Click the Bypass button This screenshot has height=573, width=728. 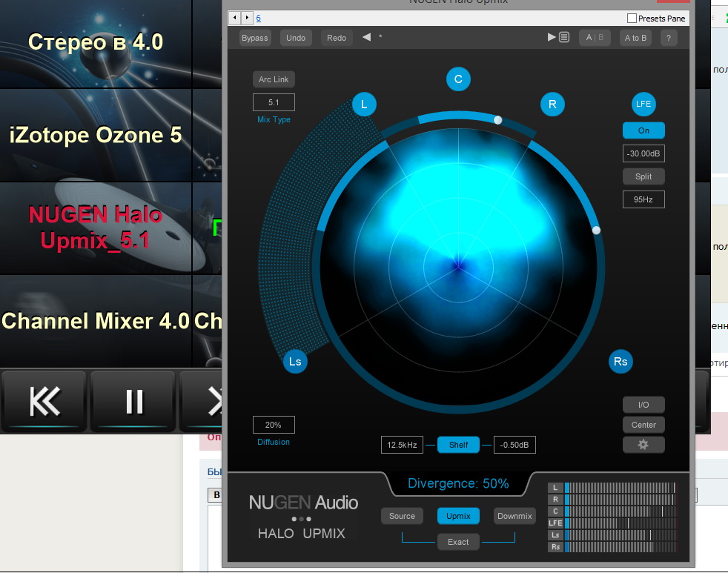pyautogui.click(x=254, y=38)
